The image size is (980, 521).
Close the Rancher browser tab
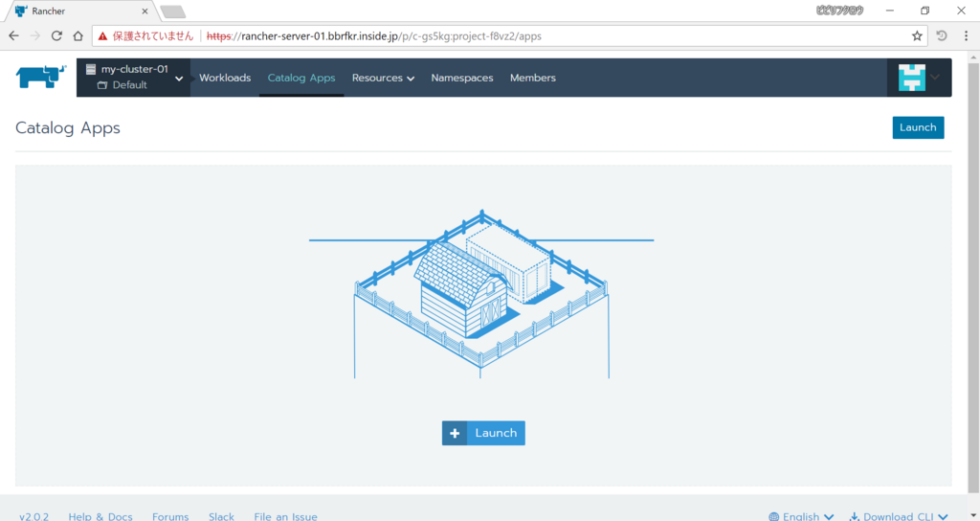coord(145,11)
